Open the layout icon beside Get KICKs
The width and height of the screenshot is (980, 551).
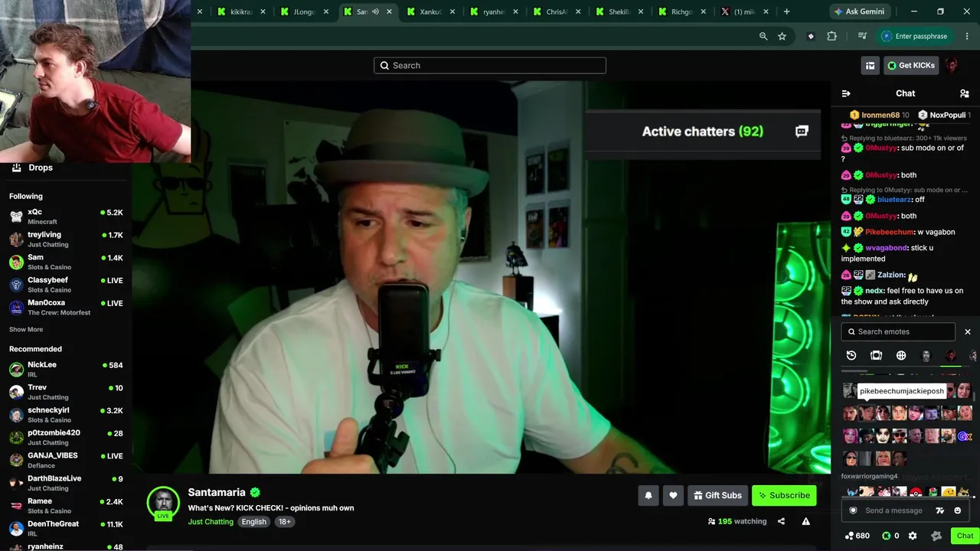pyautogui.click(x=870, y=66)
